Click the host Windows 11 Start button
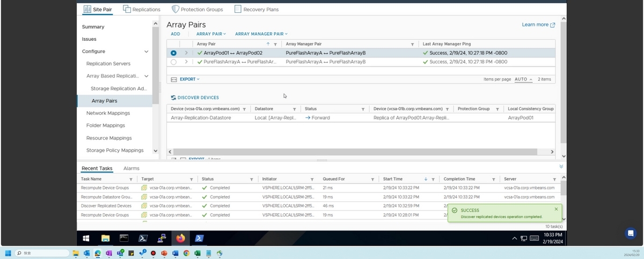Screen dimensions: 644x259 click(x=8, y=253)
